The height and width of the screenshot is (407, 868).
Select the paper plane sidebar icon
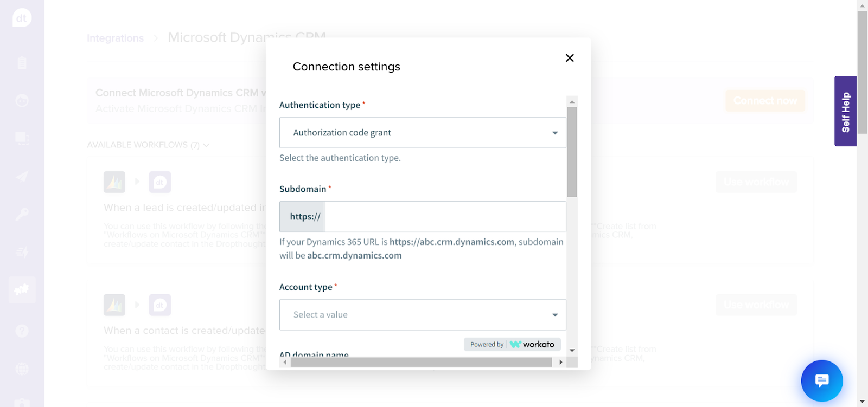pyautogui.click(x=22, y=176)
